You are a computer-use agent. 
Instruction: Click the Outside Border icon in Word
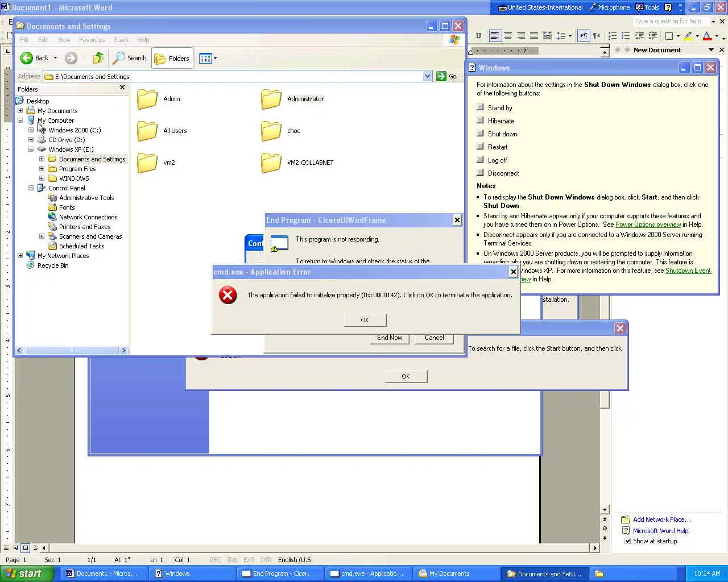[669, 36]
